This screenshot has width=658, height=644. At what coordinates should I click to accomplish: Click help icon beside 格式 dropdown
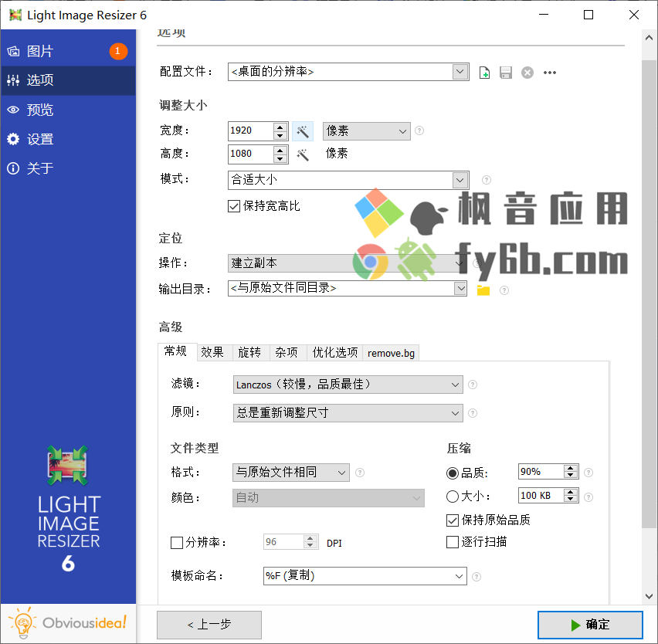pyautogui.click(x=360, y=473)
